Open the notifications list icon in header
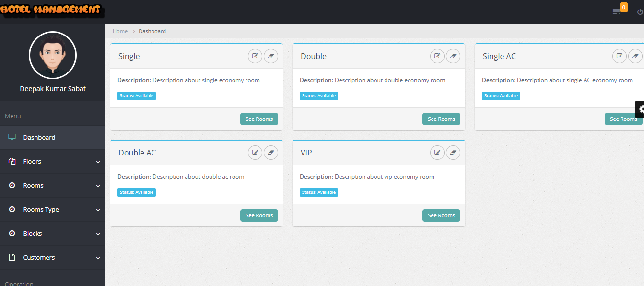This screenshot has width=644, height=286. pyautogui.click(x=616, y=12)
